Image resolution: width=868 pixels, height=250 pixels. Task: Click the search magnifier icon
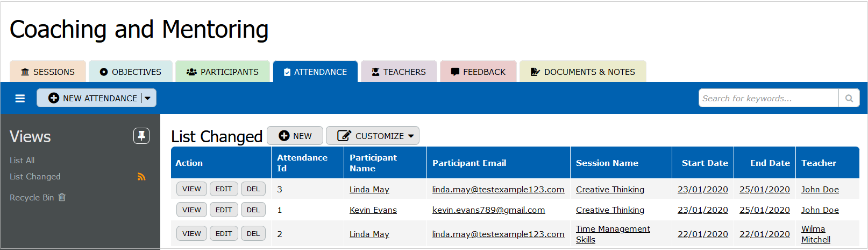pos(849,98)
